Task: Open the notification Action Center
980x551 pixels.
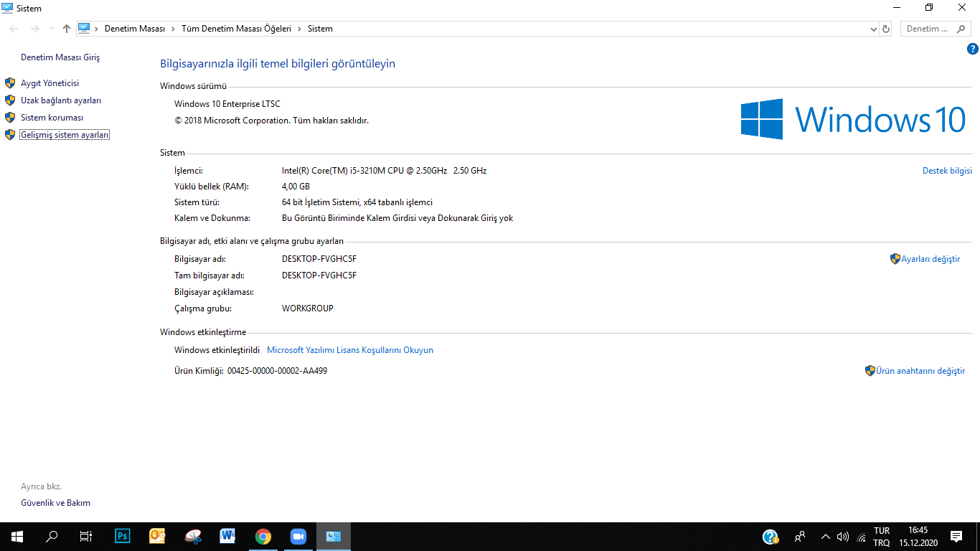Action: coord(956,536)
